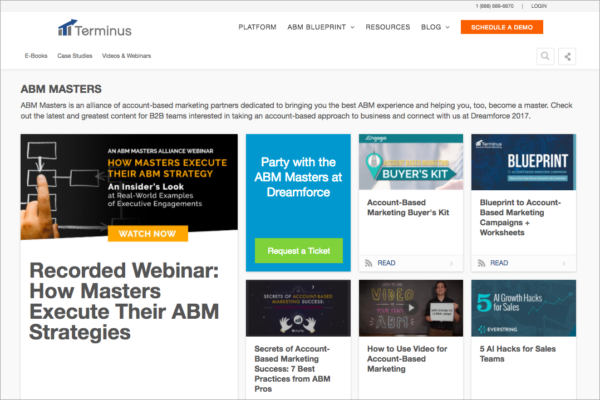Click READ link under Buyer's Kit
600x400 pixels.
pos(386,263)
